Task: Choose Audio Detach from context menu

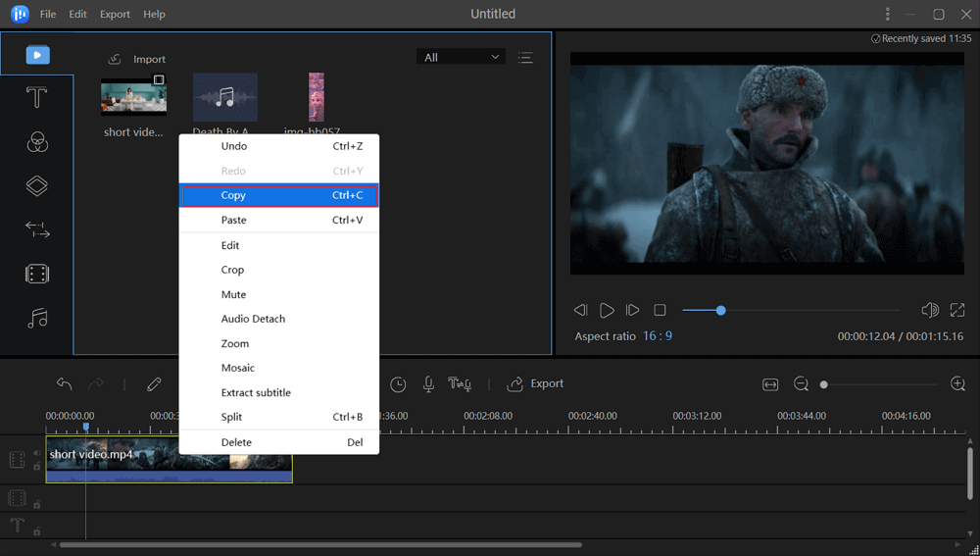Action: point(253,319)
